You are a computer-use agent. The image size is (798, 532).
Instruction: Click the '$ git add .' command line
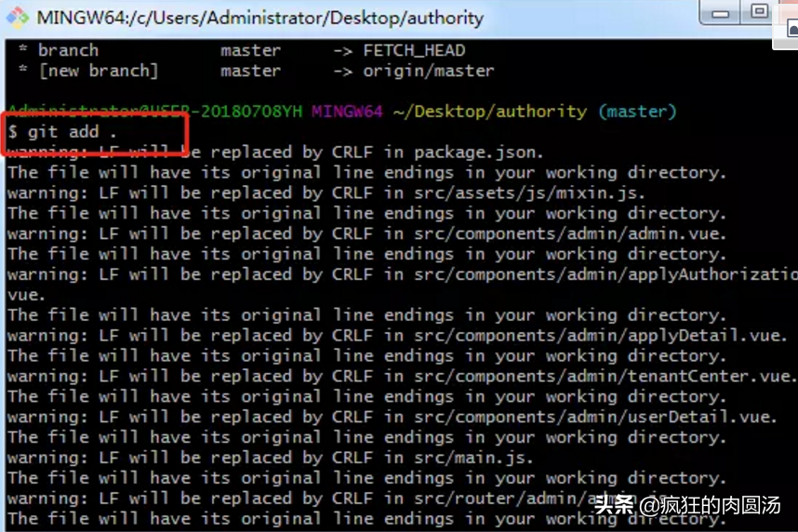pos(62,132)
